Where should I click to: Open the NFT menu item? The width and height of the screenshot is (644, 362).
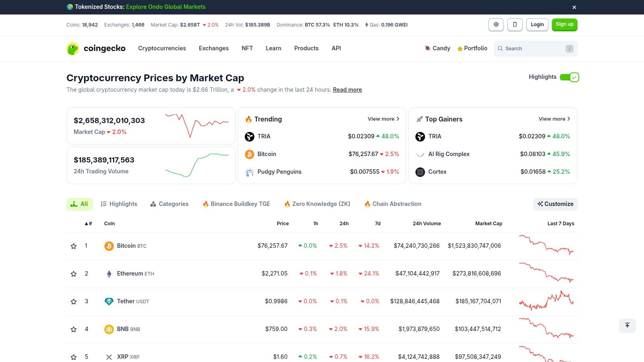pyautogui.click(x=247, y=48)
